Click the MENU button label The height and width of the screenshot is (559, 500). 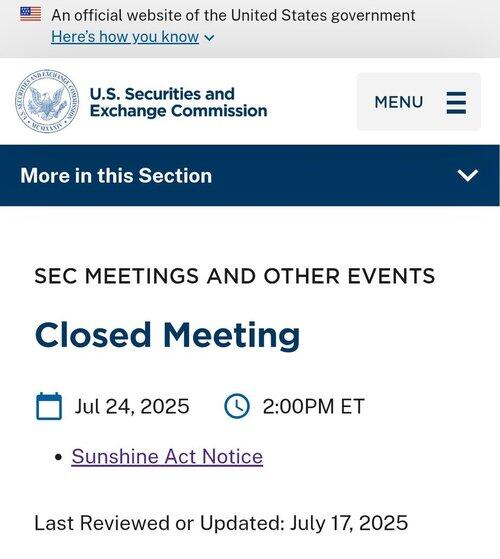pyautogui.click(x=399, y=102)
